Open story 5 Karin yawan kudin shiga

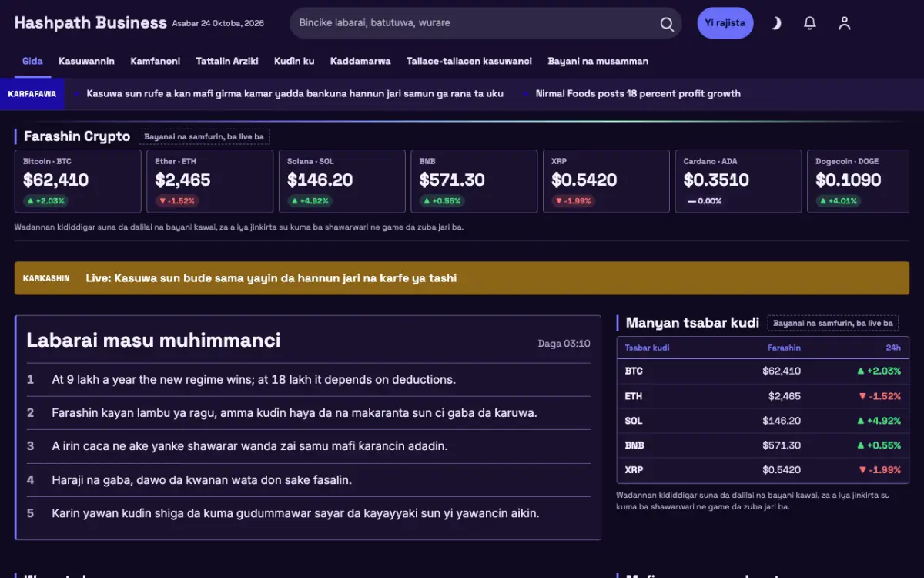pyautogui.click(x=309, y=512)
